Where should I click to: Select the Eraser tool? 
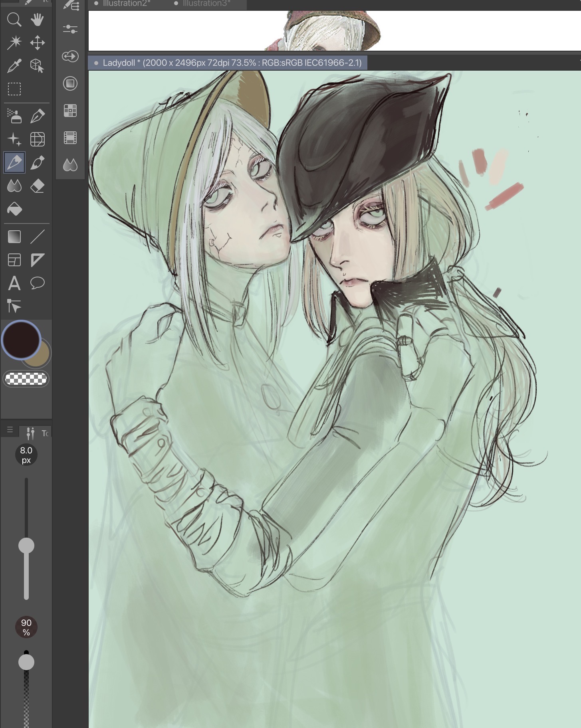point(38,186)
